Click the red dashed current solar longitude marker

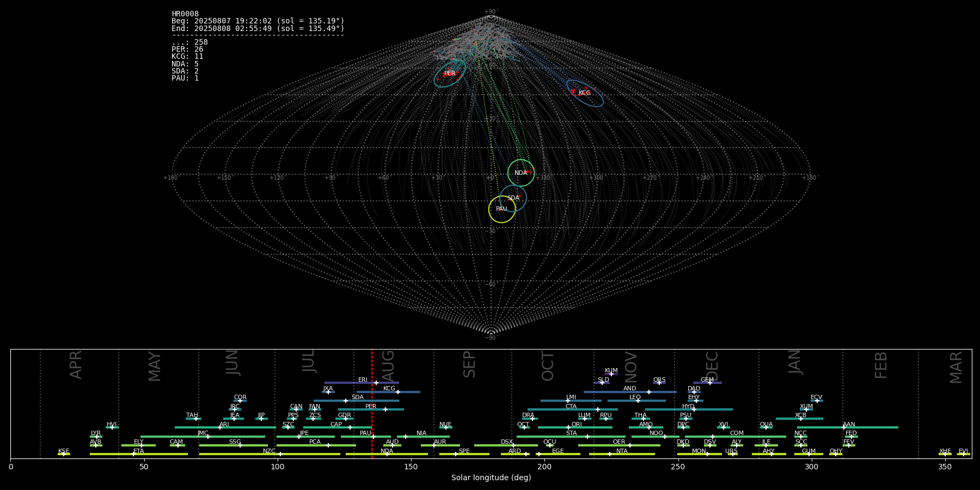[372, 403]
